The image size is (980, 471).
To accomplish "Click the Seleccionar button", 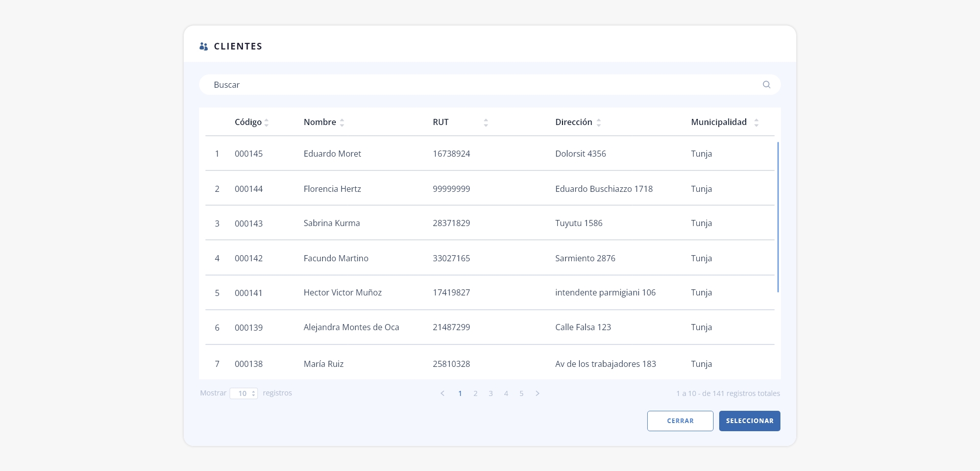I will pos(750,421).
